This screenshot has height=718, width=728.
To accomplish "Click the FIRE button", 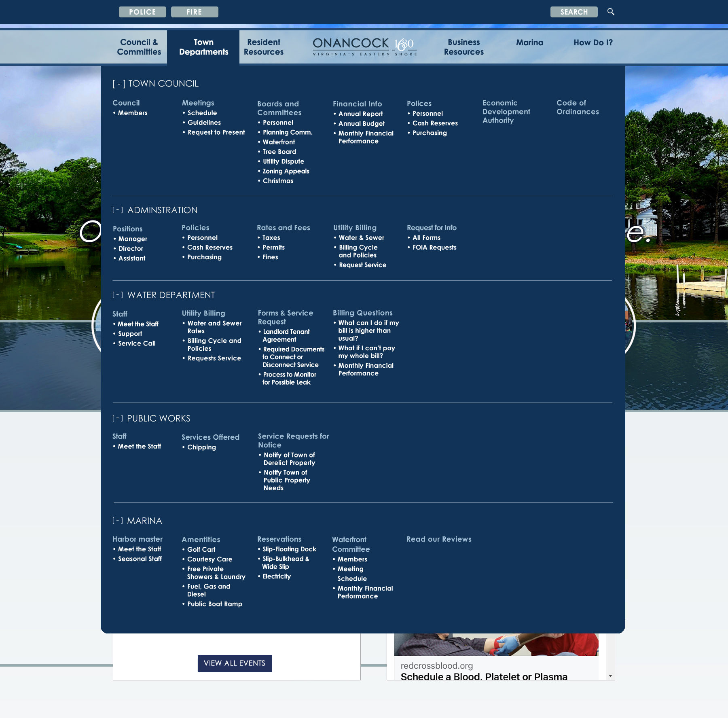I will [195, 12].
